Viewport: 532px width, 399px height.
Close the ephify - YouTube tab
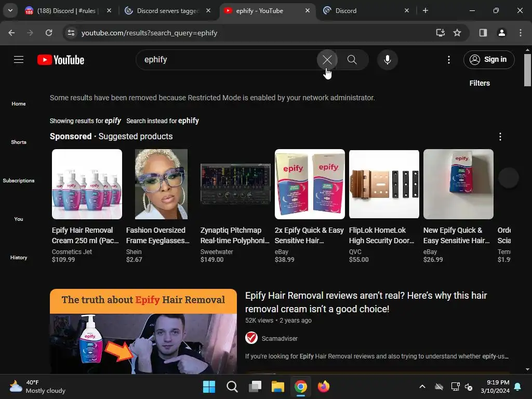tap(308, 10)
